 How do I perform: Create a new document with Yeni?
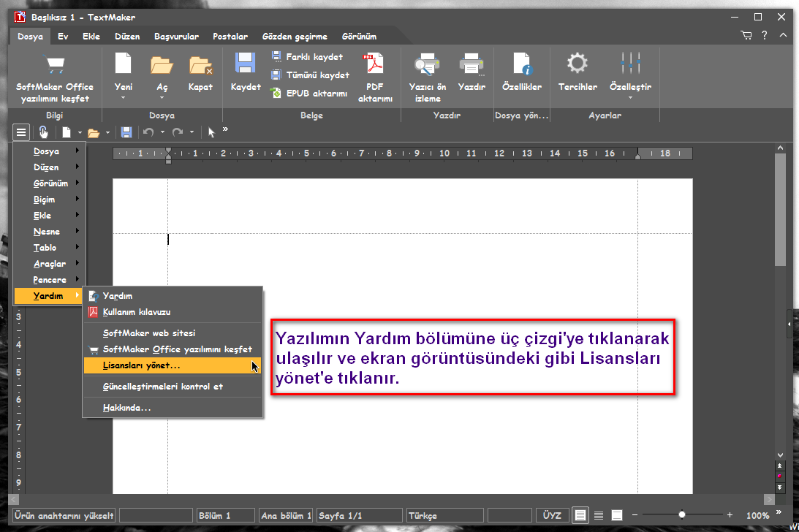pos(124,65)
